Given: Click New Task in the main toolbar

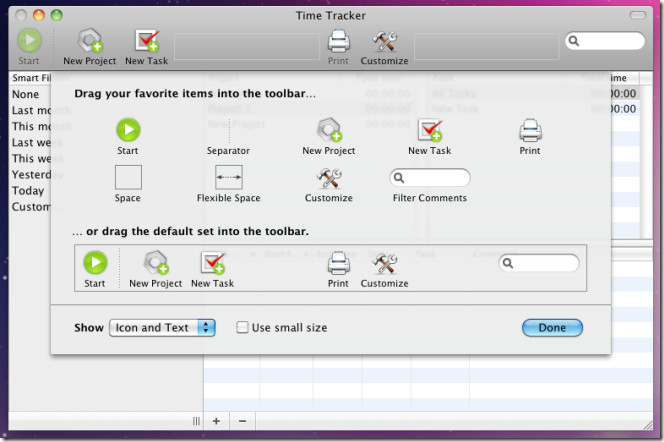Looking at the screenshot, I should 147,47.
